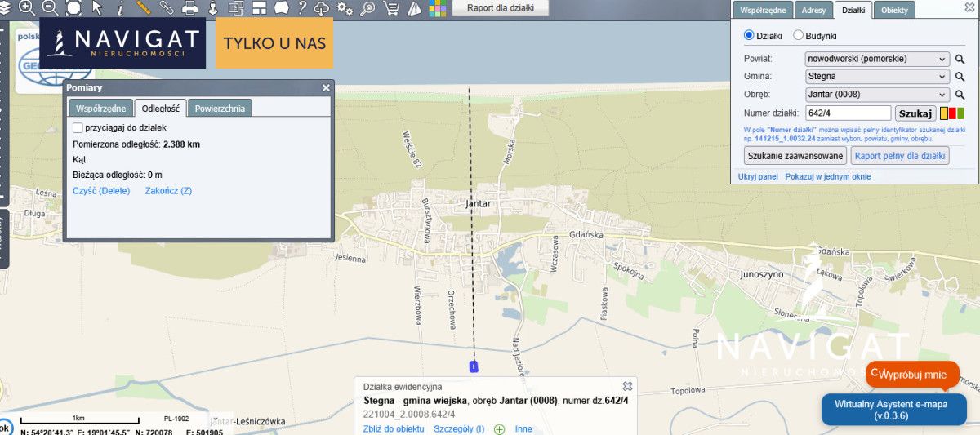Screen dimensions: 980x435
Task: Open the layers stack icon
Action: tap(5, 8)
